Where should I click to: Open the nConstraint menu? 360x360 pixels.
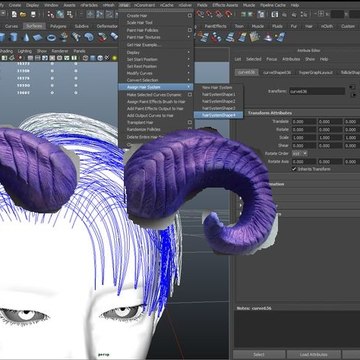[144, 5]
